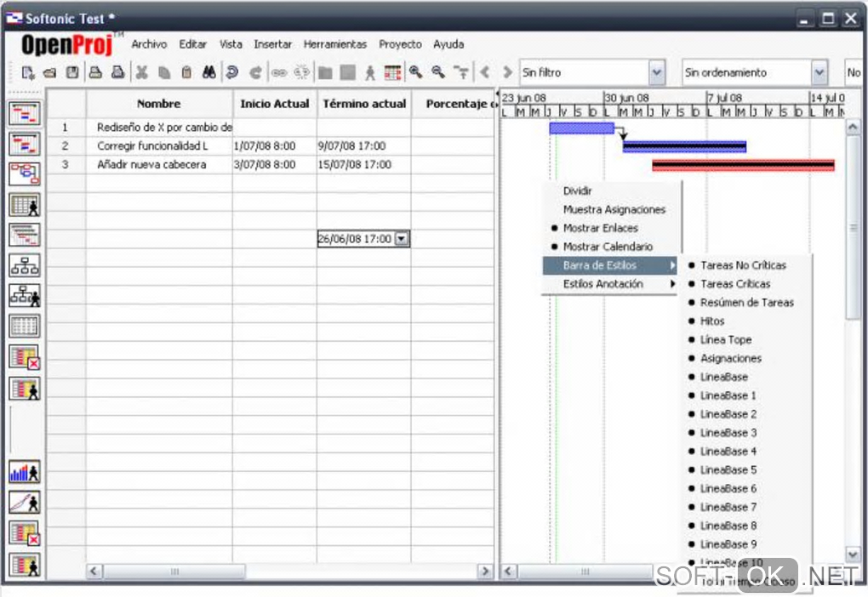868x597 pixels.
Task: Click the Save floppy disk icon
Action: 72,72
